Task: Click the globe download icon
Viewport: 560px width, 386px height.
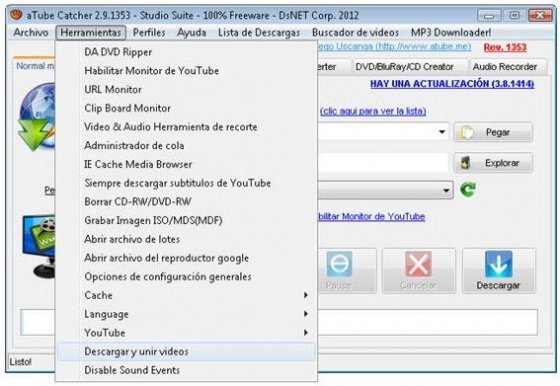Action: pyautogui.click(x=37, y=117)
